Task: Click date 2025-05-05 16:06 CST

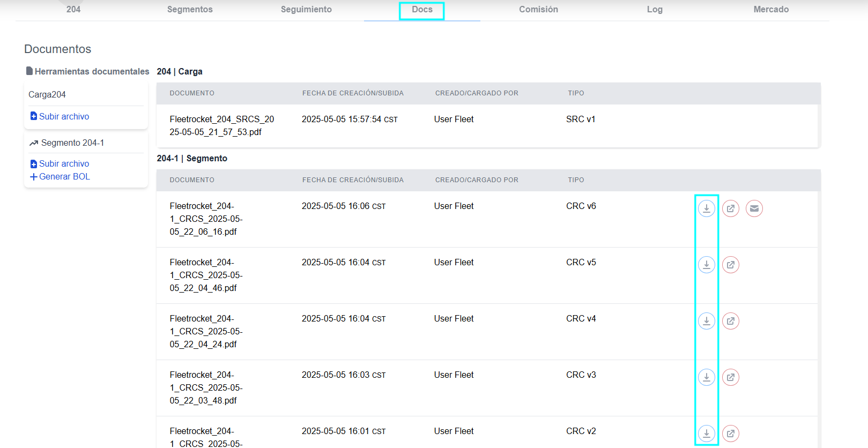Action: coord(344,206)
